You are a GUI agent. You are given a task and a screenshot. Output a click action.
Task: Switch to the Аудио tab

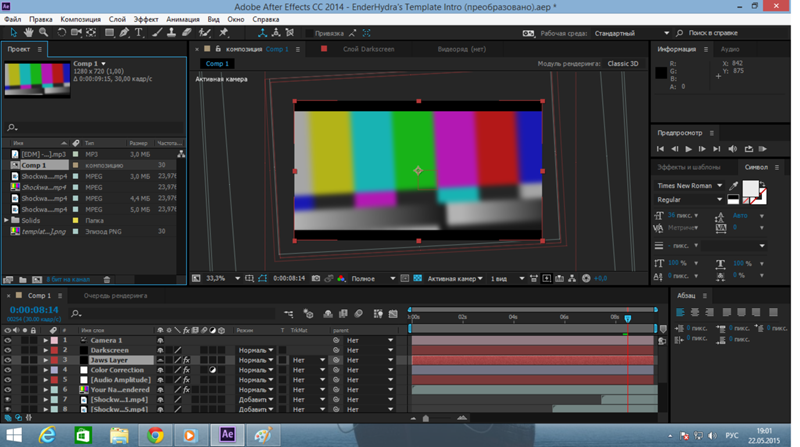coord(730,49)
